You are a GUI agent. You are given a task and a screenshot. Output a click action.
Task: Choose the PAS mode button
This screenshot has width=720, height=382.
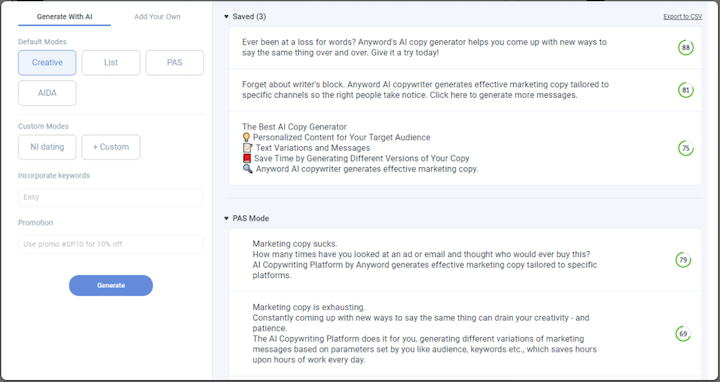[174, 62]
